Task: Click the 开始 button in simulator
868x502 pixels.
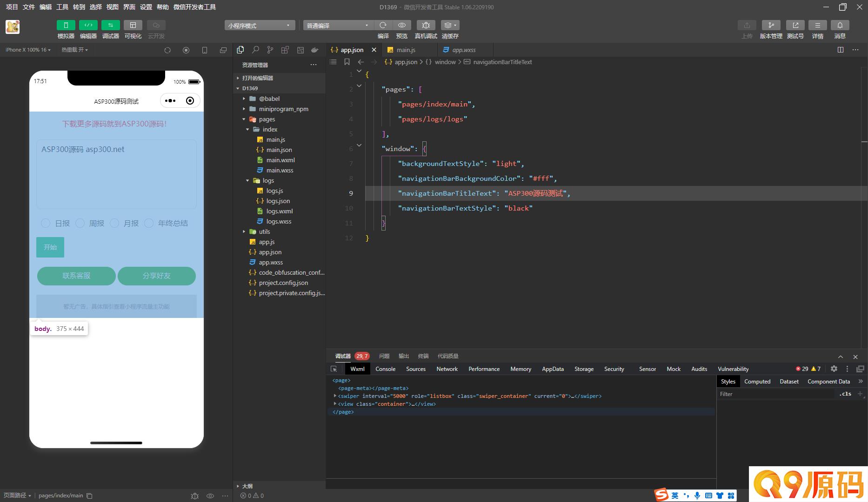Action: (50, 247)
